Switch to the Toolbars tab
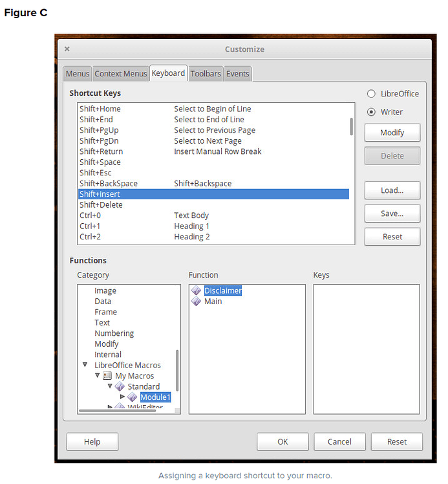 (x=206, y=74)
